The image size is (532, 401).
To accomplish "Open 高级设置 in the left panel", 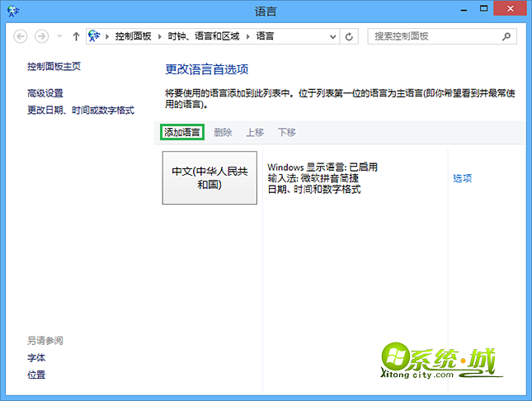I will click(x=45, y=93).
